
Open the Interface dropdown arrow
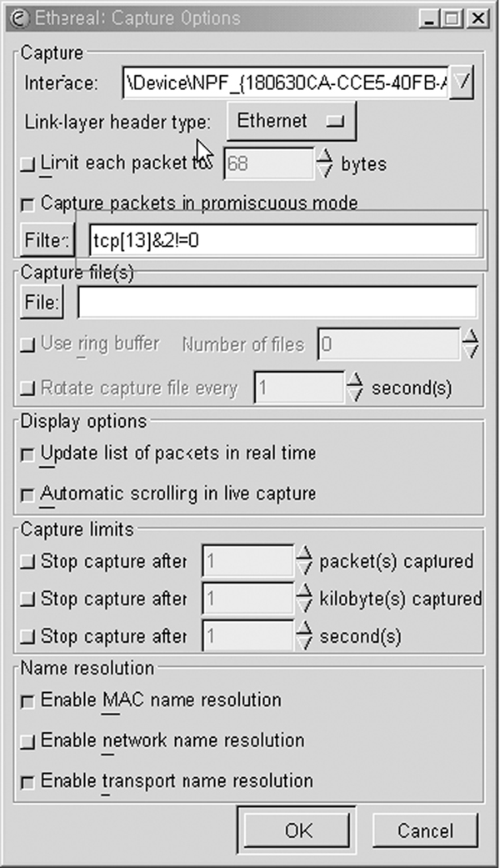(x=462, y=83)
